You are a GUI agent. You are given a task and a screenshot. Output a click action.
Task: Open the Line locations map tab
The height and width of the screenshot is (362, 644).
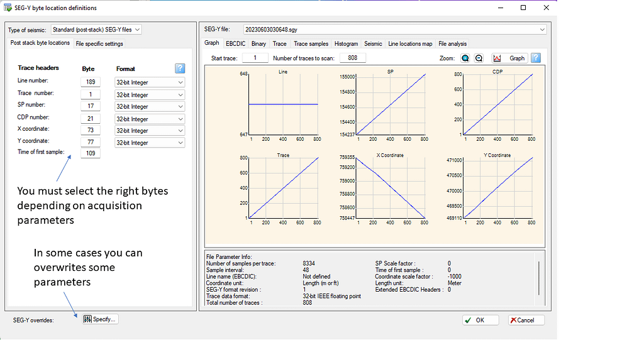[410, 44]
